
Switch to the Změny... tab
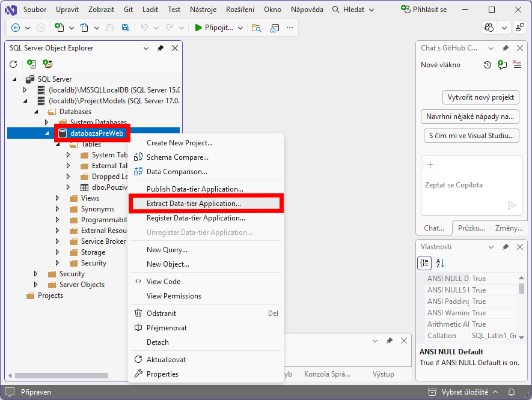pos(509,228)
